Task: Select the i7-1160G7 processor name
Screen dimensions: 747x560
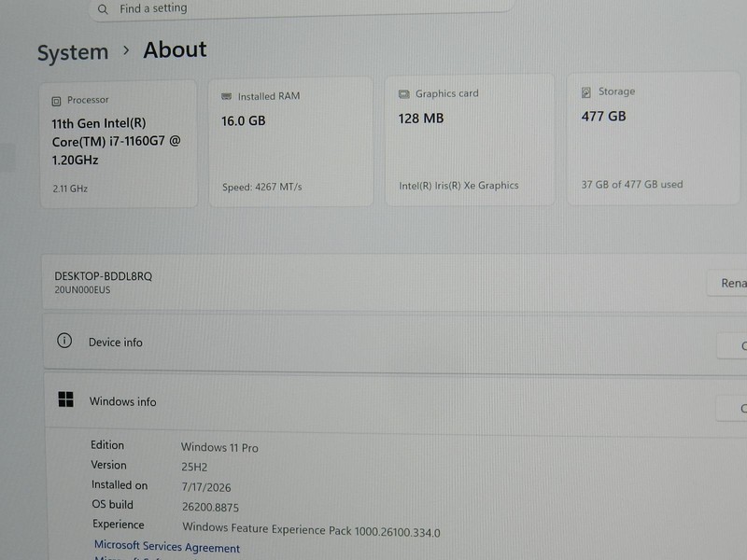Action: (x=116, y=142)
